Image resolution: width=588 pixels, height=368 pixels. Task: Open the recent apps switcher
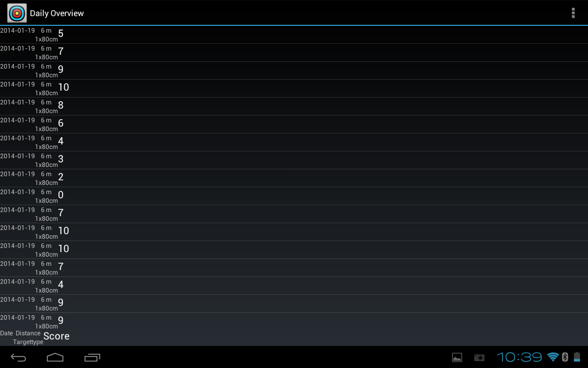pos(92,357)
